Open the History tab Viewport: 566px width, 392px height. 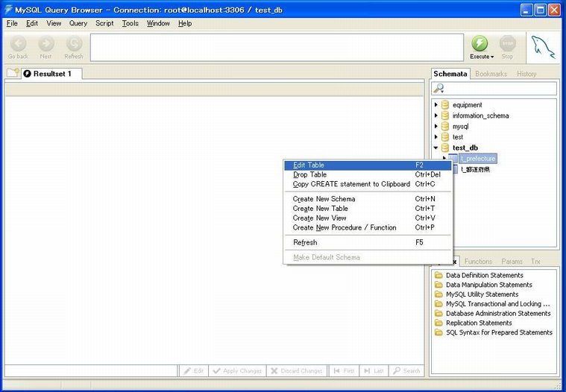[x=526, y=74]
